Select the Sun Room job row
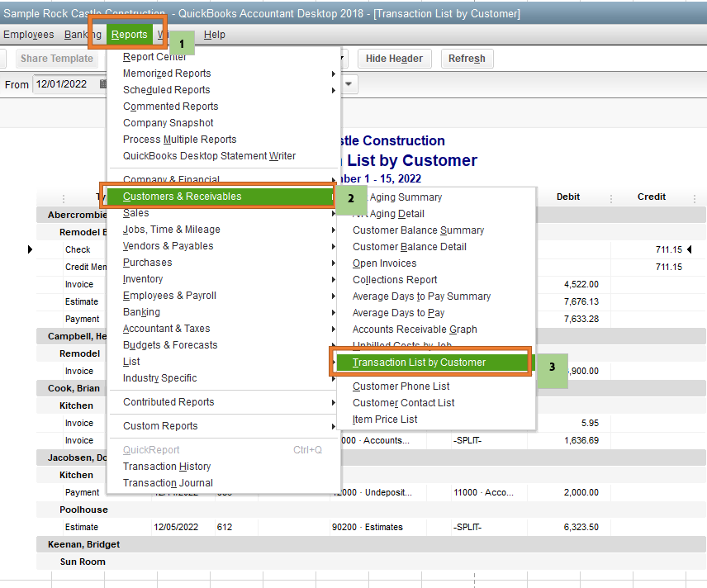Viewport: 707px width, 588px height. click(371, 562)
